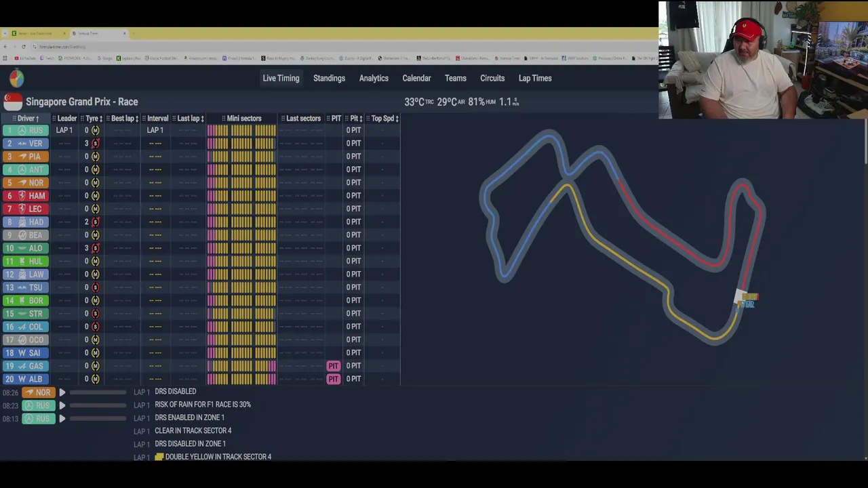Select the PIA driver tag in position 3
This screenshot has width=868, height=488.
(25, 157)
